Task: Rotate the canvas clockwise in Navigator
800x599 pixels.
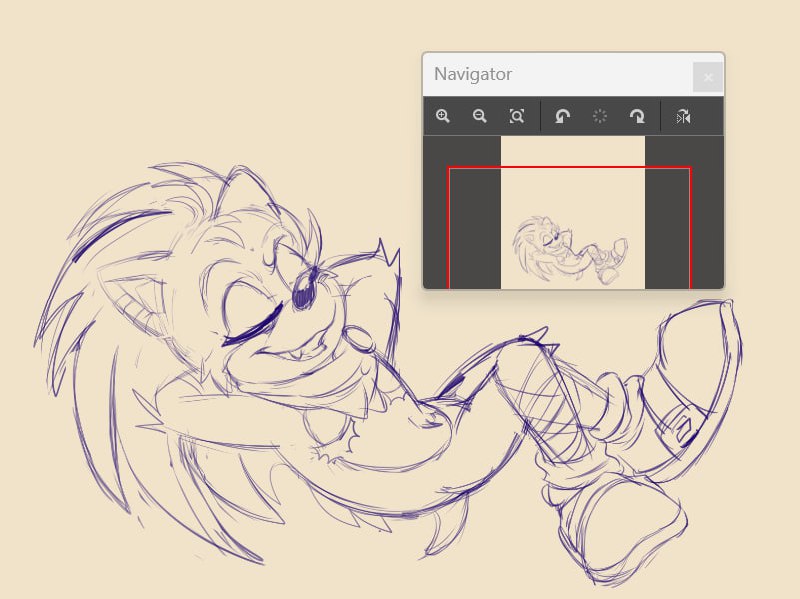Action: [x=637, y=116]
